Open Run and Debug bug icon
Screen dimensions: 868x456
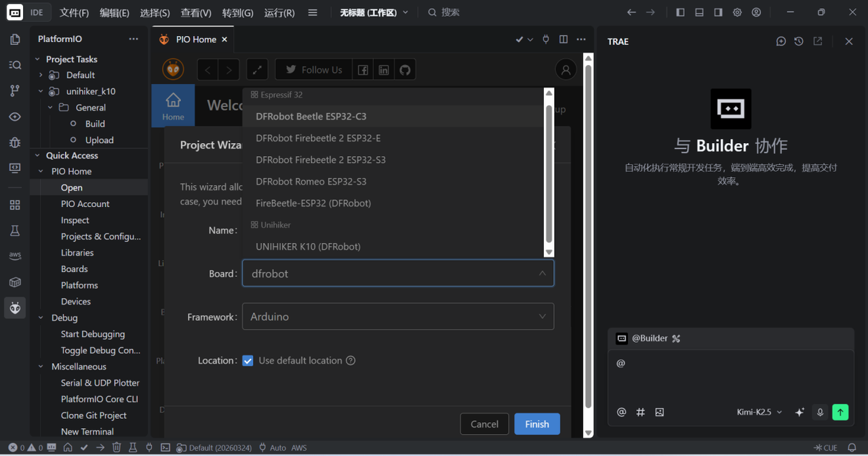point(15,142)
